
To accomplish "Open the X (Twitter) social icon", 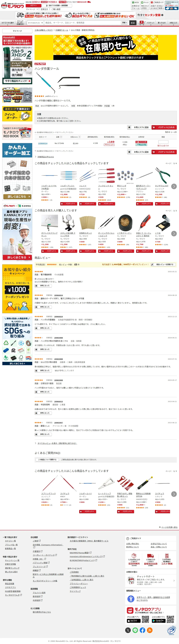I will coord(128,630).
